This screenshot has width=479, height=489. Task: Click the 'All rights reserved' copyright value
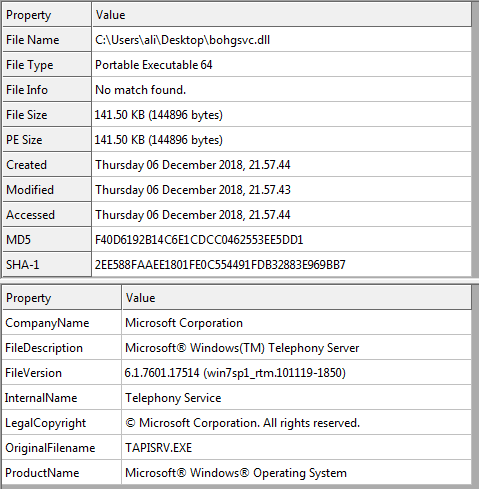(x=243, y=423)
